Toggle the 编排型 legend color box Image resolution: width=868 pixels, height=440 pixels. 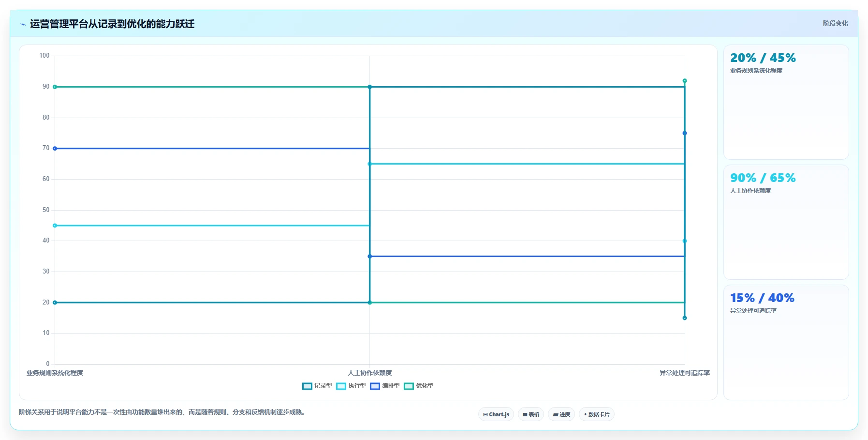[375, 386]
